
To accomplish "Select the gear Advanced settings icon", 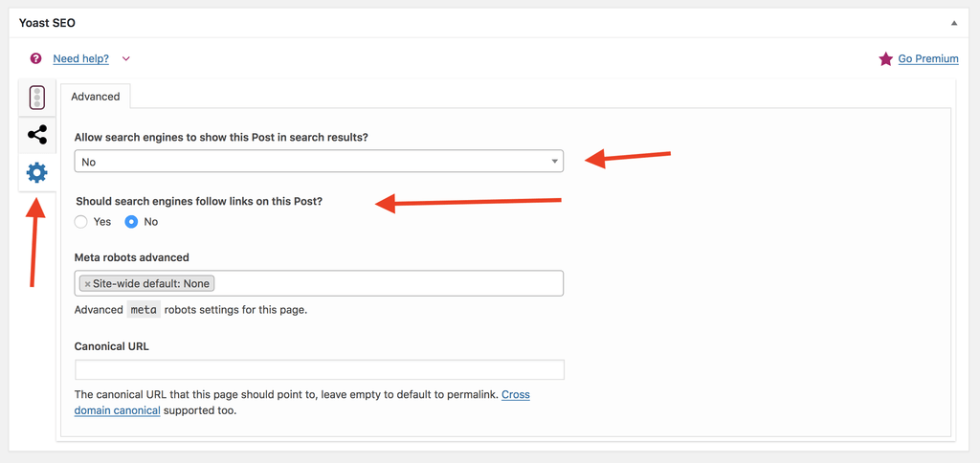I will 37,172.
